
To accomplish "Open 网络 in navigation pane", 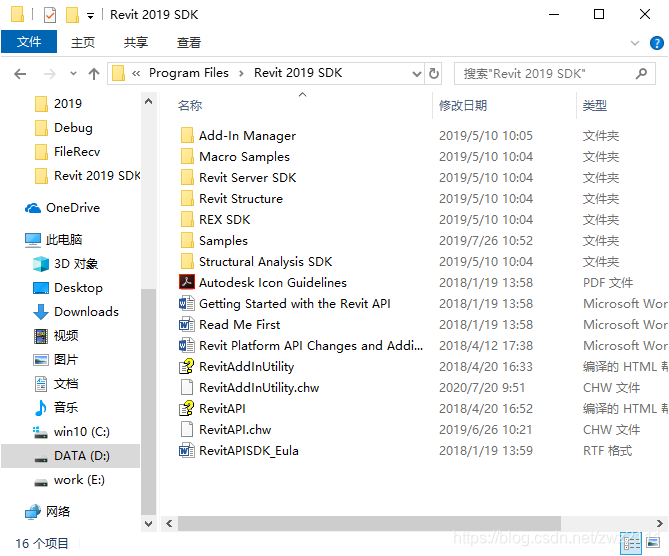I will [58, 511].
